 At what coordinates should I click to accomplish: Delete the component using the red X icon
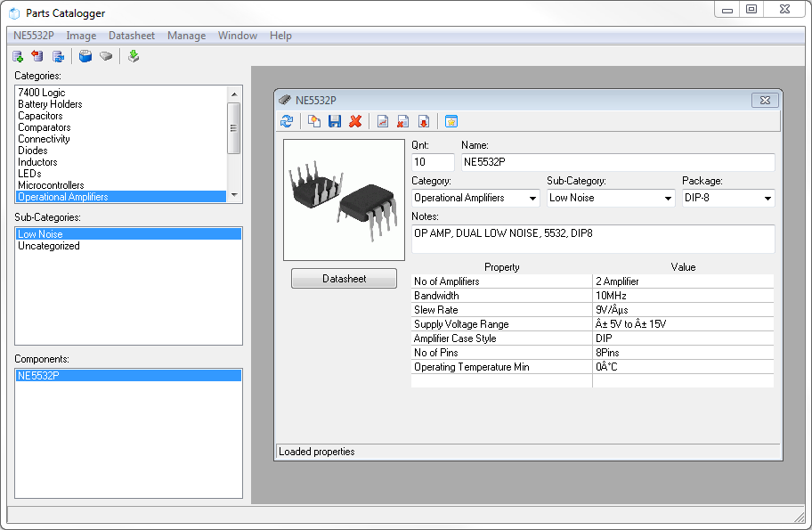click(x=355, y=121)
